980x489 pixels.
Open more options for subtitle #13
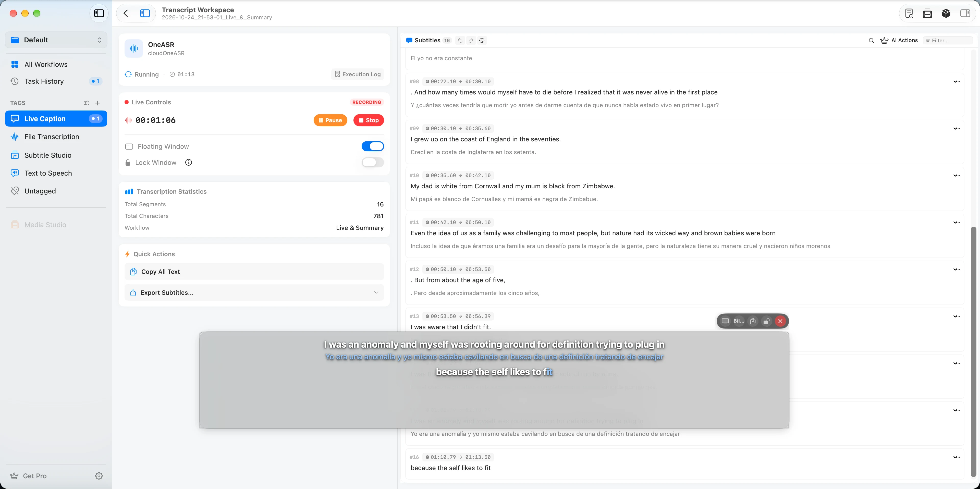click(957, 316)
